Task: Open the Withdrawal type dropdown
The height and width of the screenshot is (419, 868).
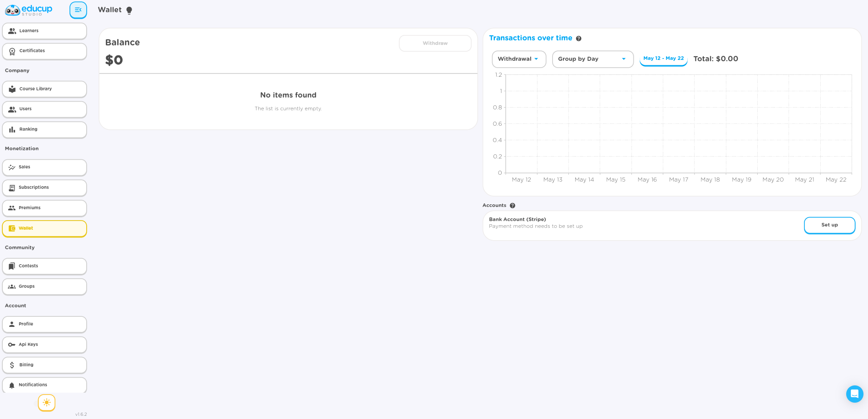Action: tap(519, 59)
